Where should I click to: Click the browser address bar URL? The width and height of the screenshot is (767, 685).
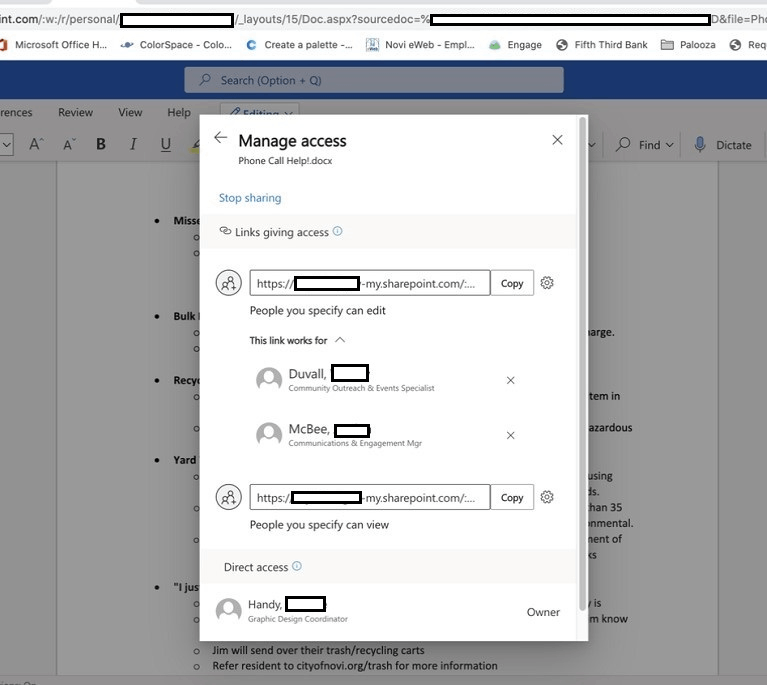coord(384,19)
